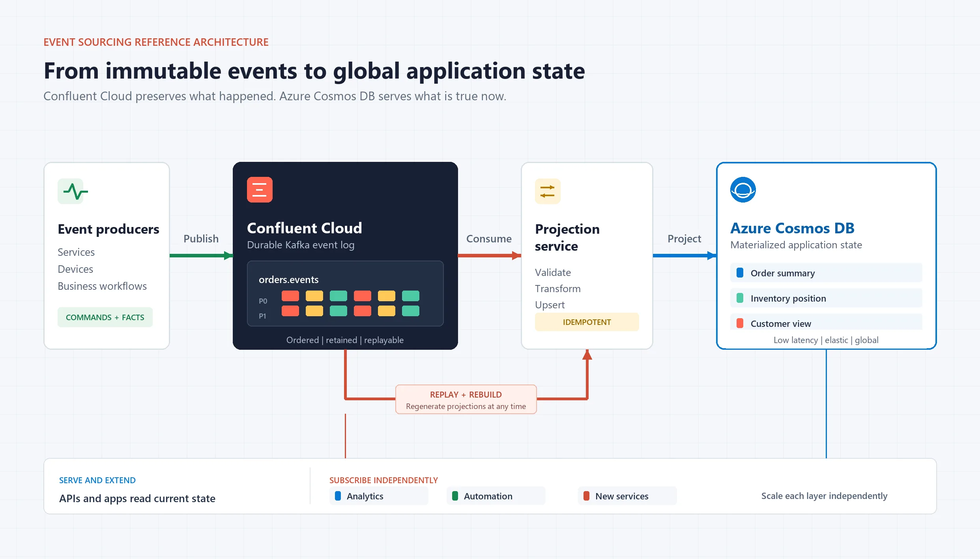The image size is (980, 559).
Task: Click the green marker beside Automation
Action: point(455,496)
